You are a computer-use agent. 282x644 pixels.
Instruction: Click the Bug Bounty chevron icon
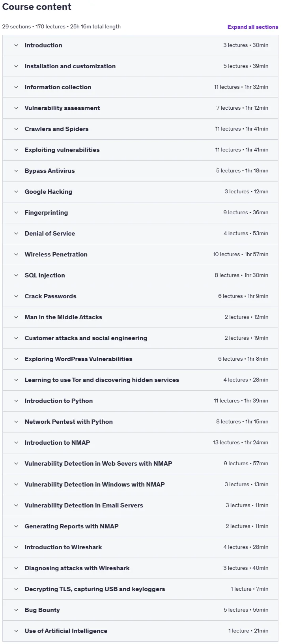16,610
